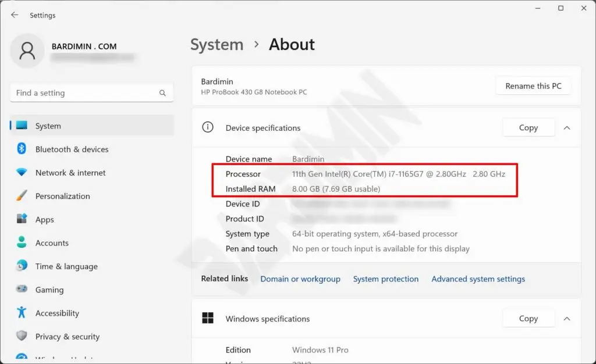Select Apps in the sidebar
The height and width of the screenshot is (364, 596).
(x=92, y=219)
